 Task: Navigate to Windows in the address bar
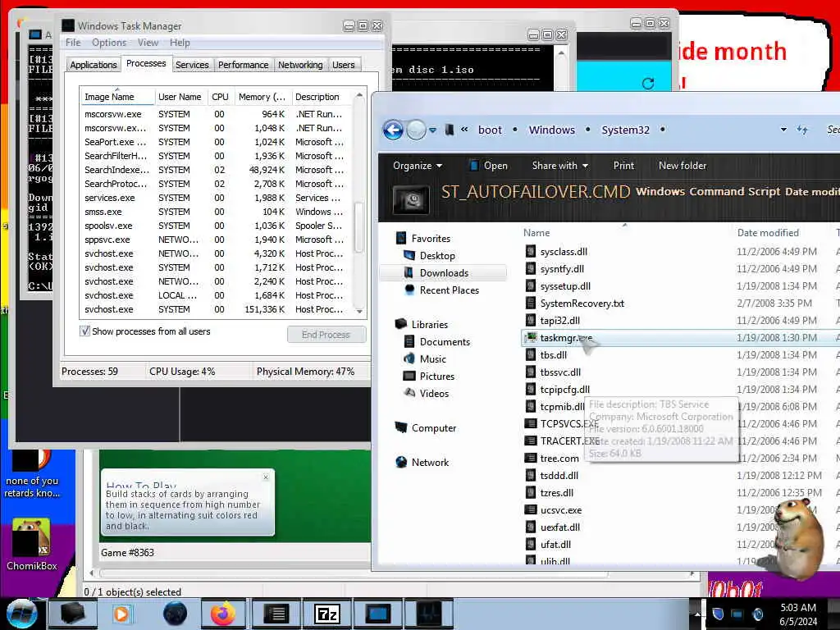(552, 130)
